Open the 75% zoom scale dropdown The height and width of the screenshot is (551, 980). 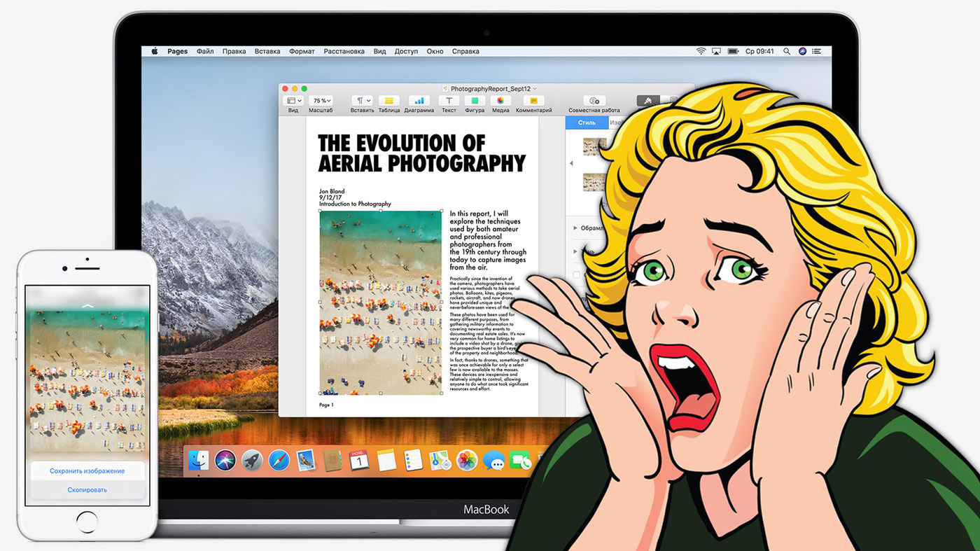[x=321, y=102]
